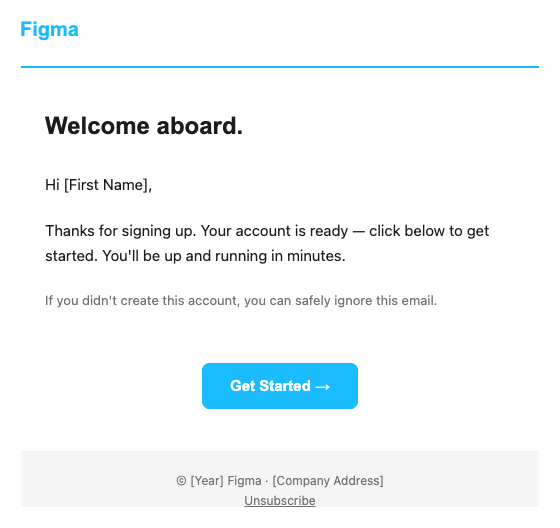Image resolution: width=560 pixels, height=528 pixels.
Task: Click 'Your account is ready' text
Action: 274,231
